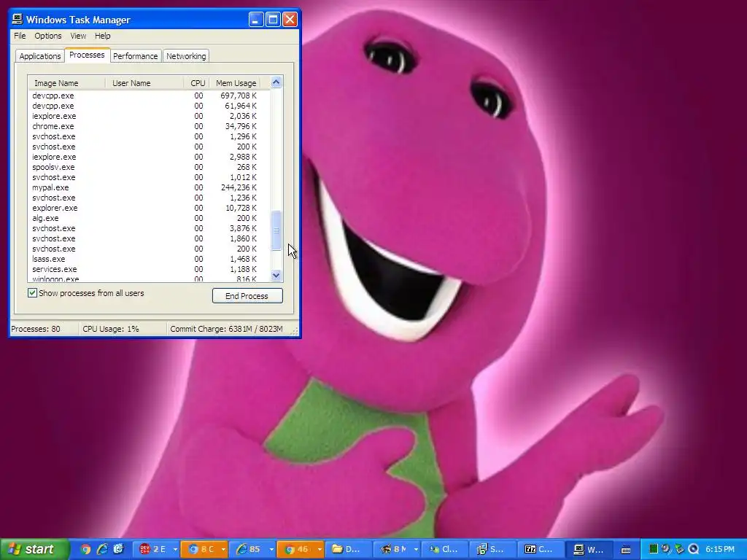Viewport: 747px width, 560px height.
Task: Open the Start menu
Action: click(34, 549)
